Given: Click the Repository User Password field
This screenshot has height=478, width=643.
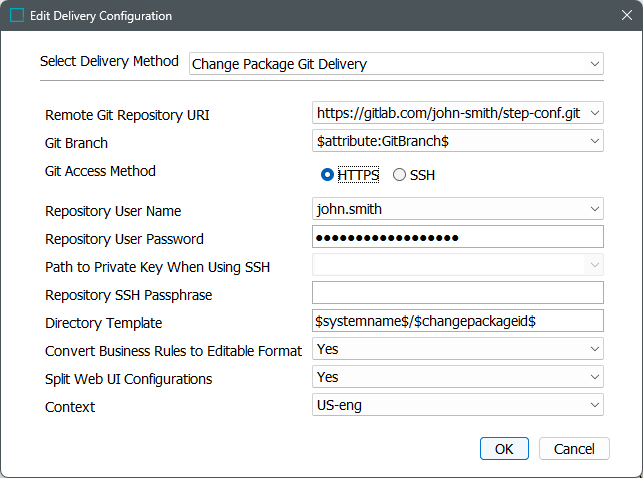Looking at the screenshot, I should [x=457, y=237].
